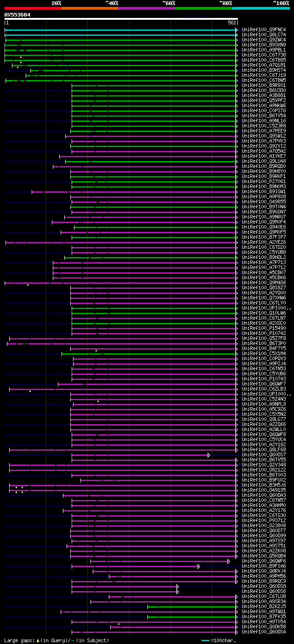Open hit UniRef100_A3AHM0
This screenshot has height=644, width=294.
(x=264, y=506)
